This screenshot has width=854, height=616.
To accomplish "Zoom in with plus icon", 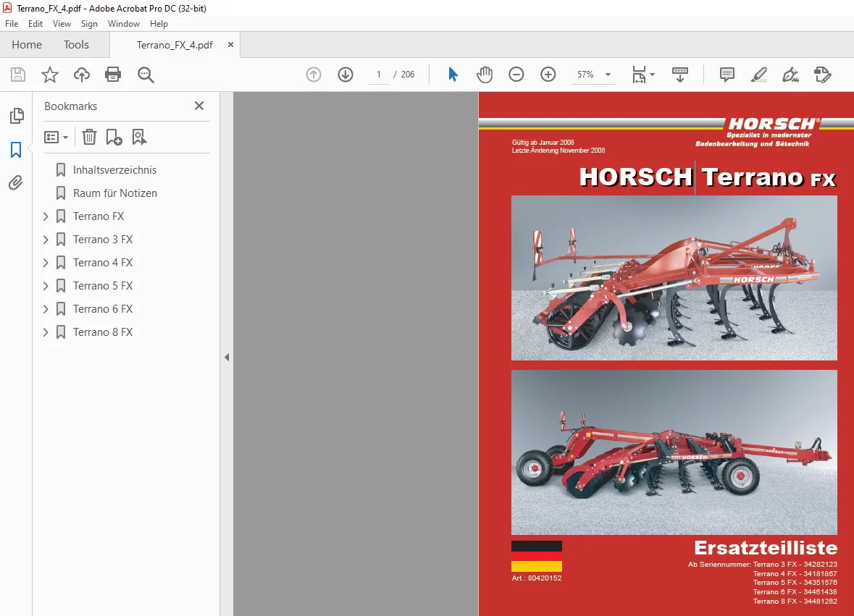I will (x=548, y=75).
